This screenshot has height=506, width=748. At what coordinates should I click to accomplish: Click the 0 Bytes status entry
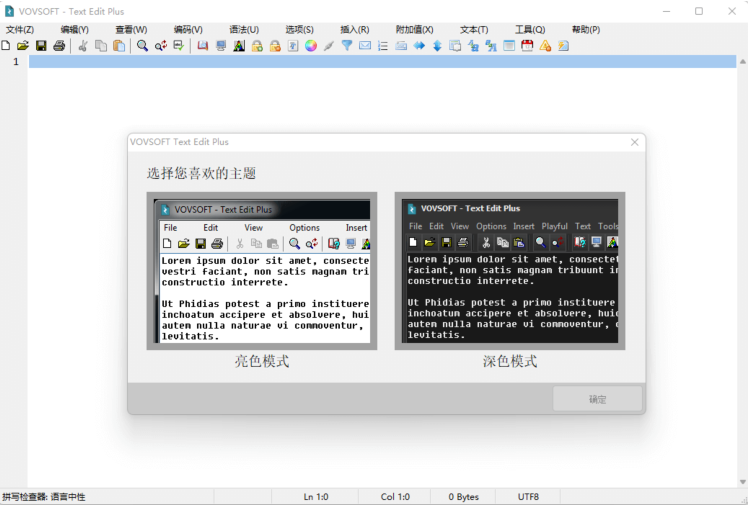(463, 497)
